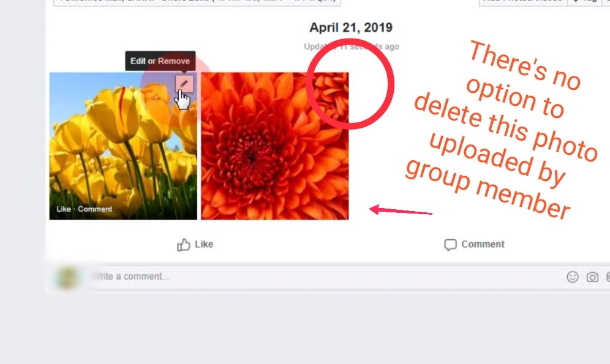Click the cut-off album description bar at top left
610x364 pixels.
coord(197,2)
